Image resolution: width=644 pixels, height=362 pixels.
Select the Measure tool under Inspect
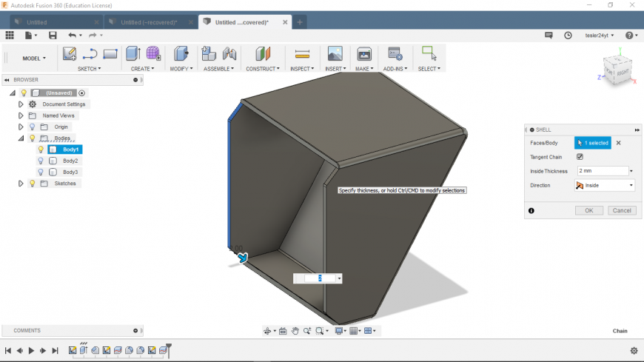[301, 54]
